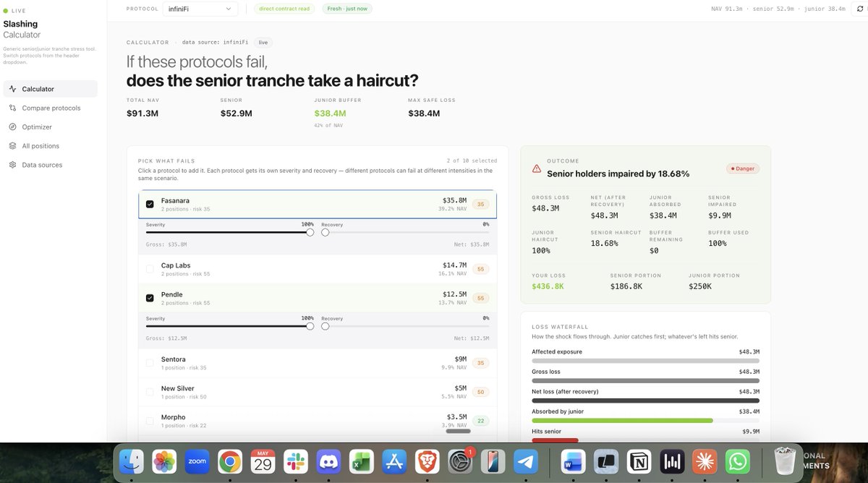The width and height of the screenshot is (868, 483).
Task: Check the Sentora checkbox
Action: 150,363
